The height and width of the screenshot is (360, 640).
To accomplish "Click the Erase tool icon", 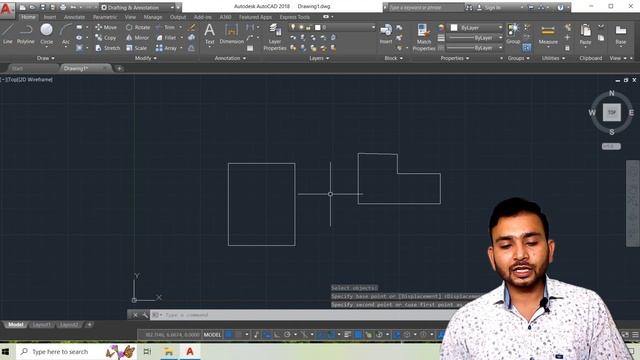I will point(191,27).
